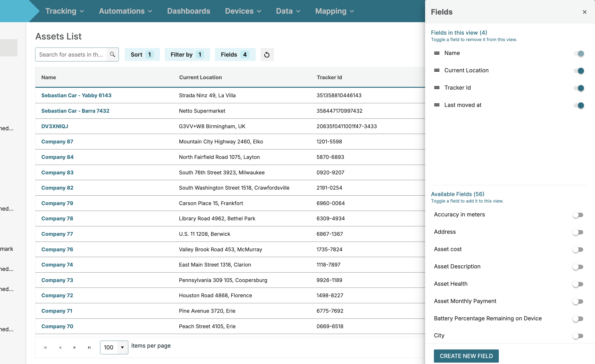
Task: Grab the drag handle beside Tracker Id
Action: point(437,88)
